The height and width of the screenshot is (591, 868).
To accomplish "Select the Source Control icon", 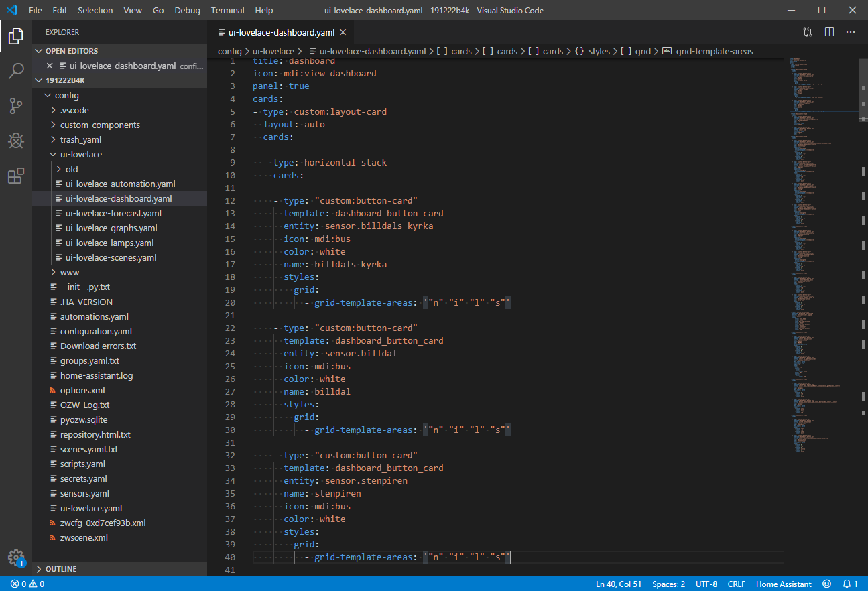I will click(x=16, y=106).
